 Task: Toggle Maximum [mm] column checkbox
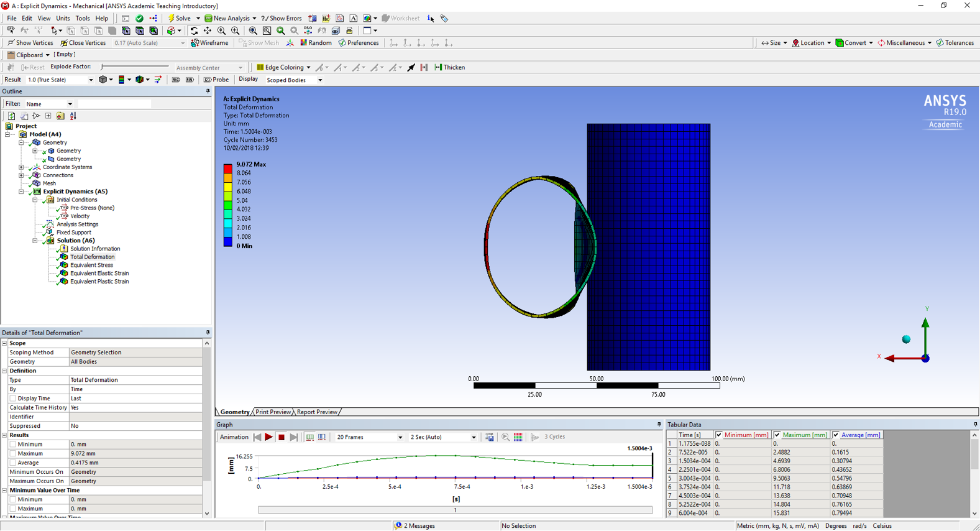point(777,435)
